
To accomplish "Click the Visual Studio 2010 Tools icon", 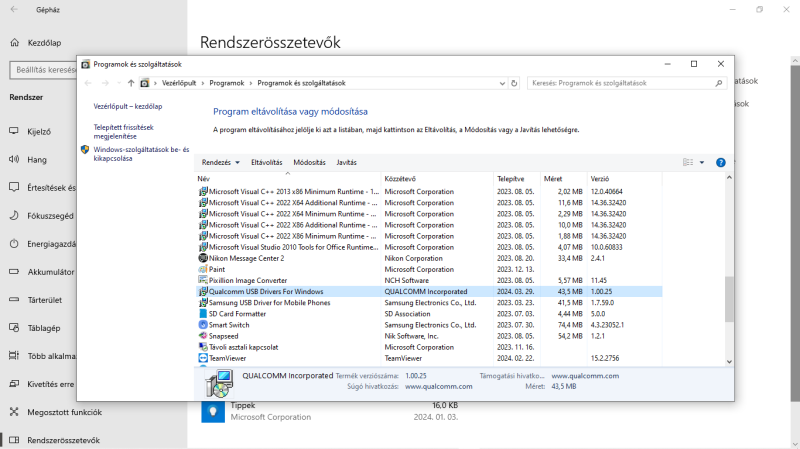I will click(x=203, y=247).
